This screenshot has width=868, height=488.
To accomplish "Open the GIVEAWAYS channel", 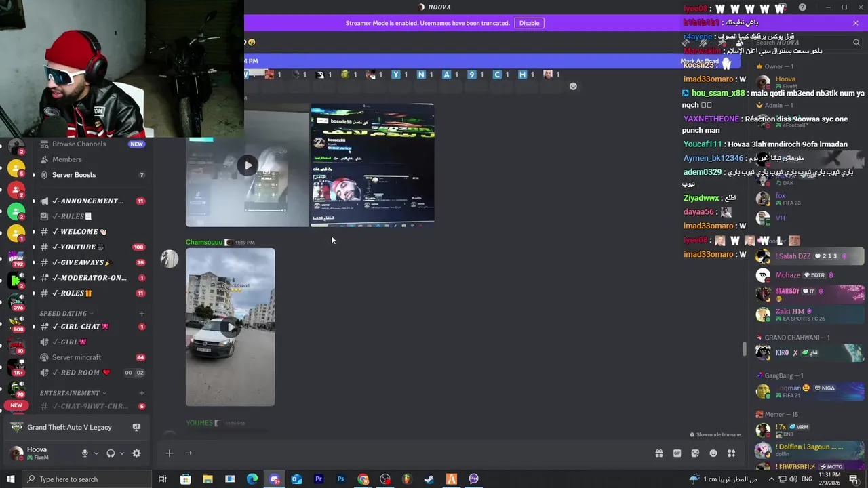I will [x=81, y=262].
